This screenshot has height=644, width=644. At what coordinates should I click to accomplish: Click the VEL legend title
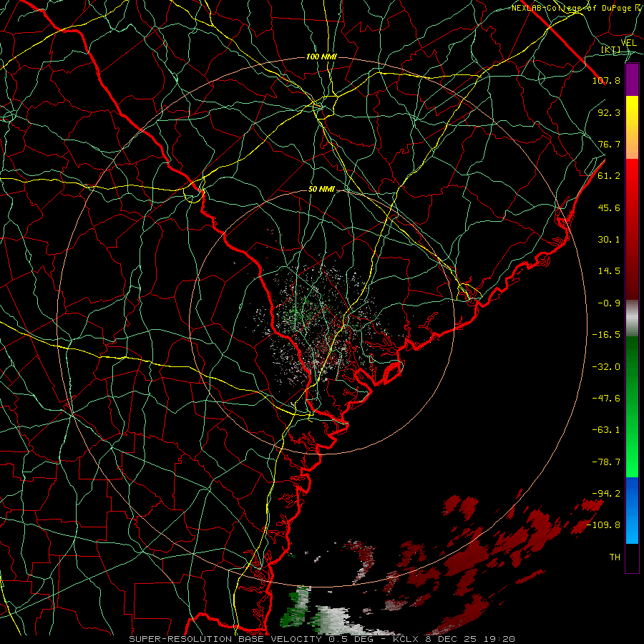click(628, 43)
